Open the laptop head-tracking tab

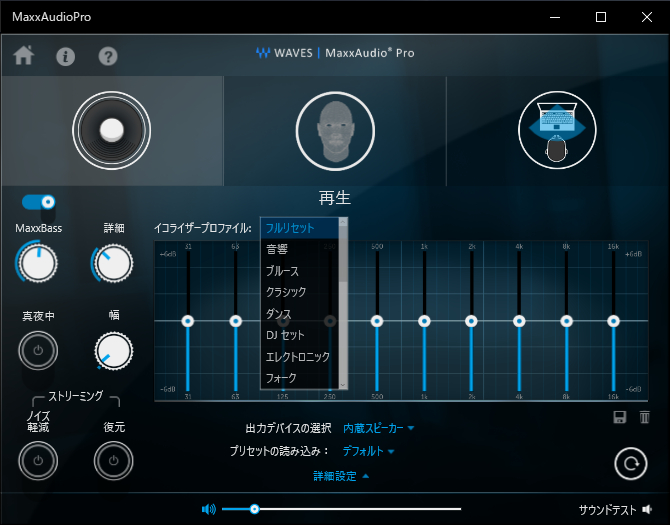pos(557,130)
